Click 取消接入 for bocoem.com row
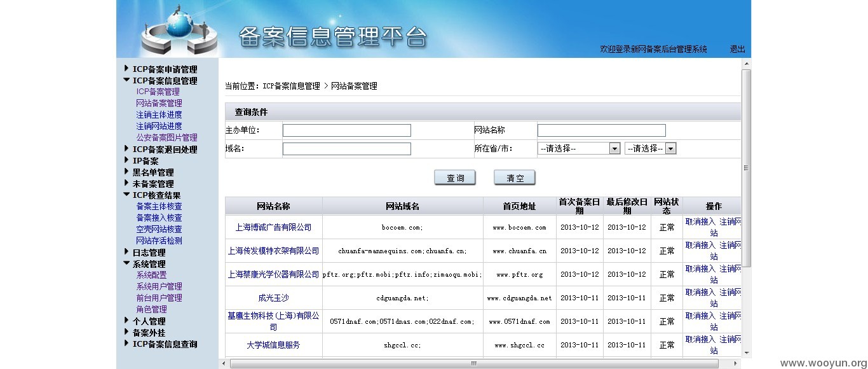Screen dimensions: 868x369 700,221
